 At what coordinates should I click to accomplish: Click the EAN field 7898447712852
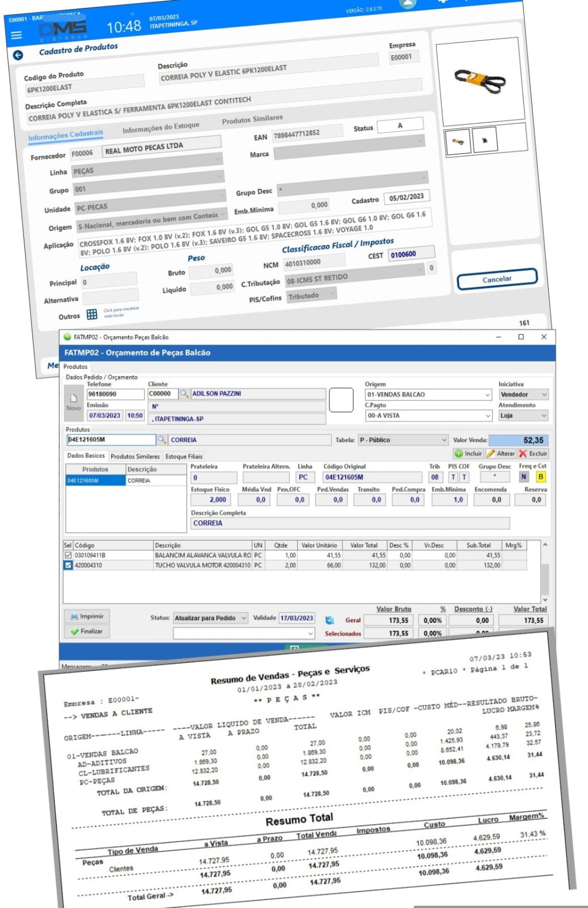tap(307, 134)
